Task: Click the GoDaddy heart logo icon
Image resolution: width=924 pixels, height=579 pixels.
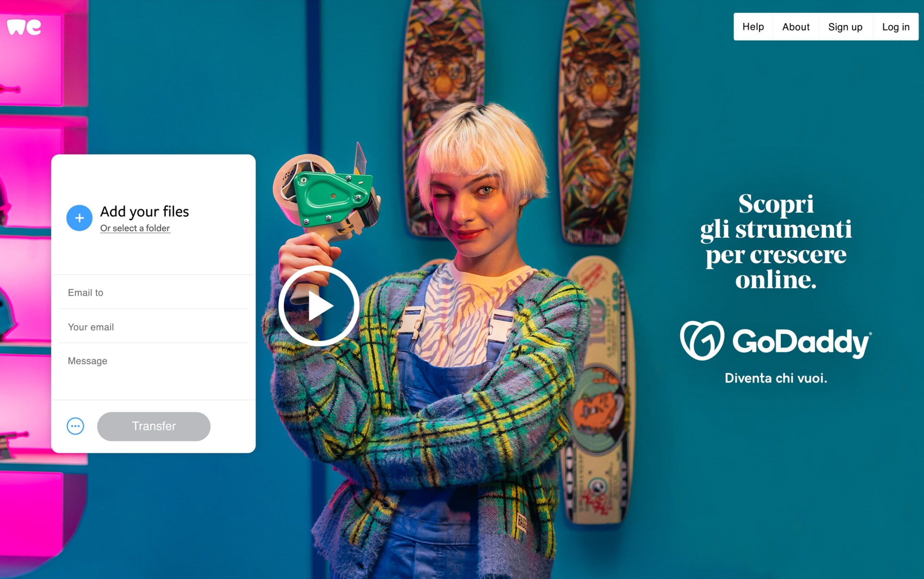Action: tap(702, 341)
